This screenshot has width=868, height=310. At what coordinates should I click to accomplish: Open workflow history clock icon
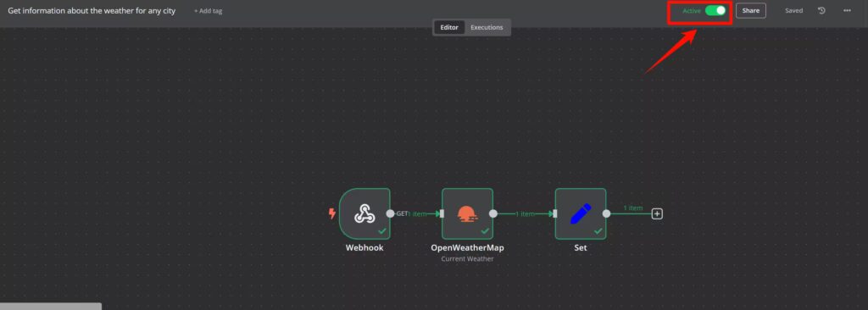click(821, 10)
